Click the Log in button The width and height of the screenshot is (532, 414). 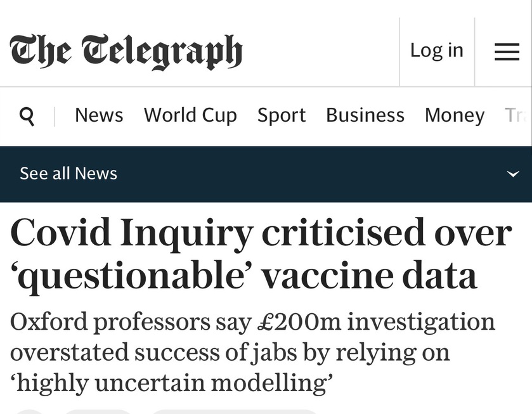coord(437,51)
